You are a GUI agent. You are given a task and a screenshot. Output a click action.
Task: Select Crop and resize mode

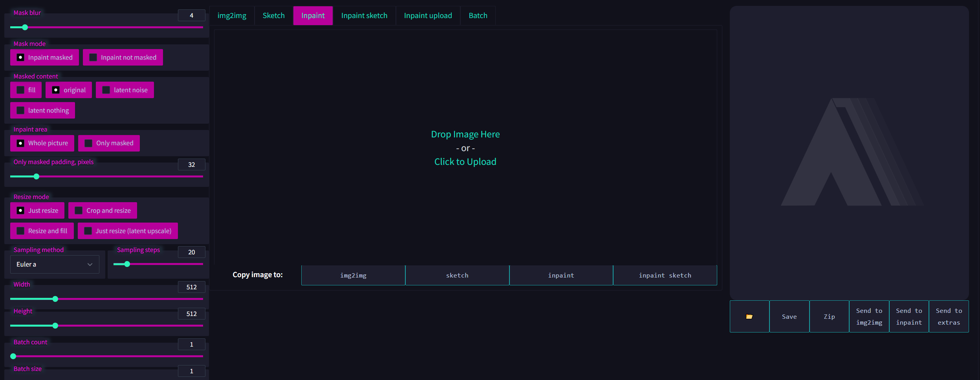[103, 210]
